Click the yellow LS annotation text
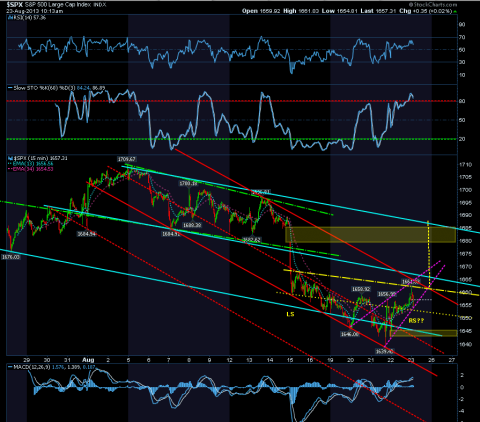Screen dimensions: 480x422 (x=290, y=314)
